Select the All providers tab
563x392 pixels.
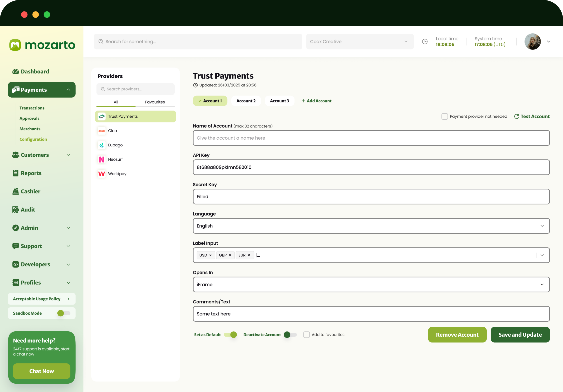116,102
